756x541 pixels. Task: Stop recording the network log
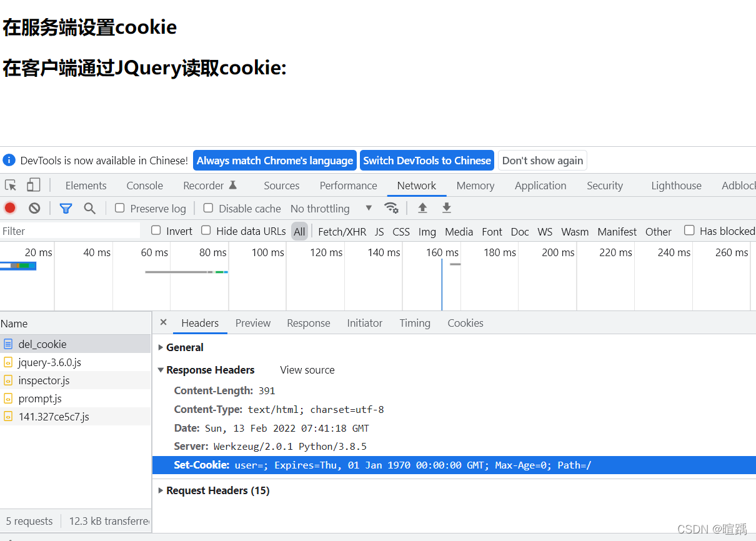(x=10, y=208)
